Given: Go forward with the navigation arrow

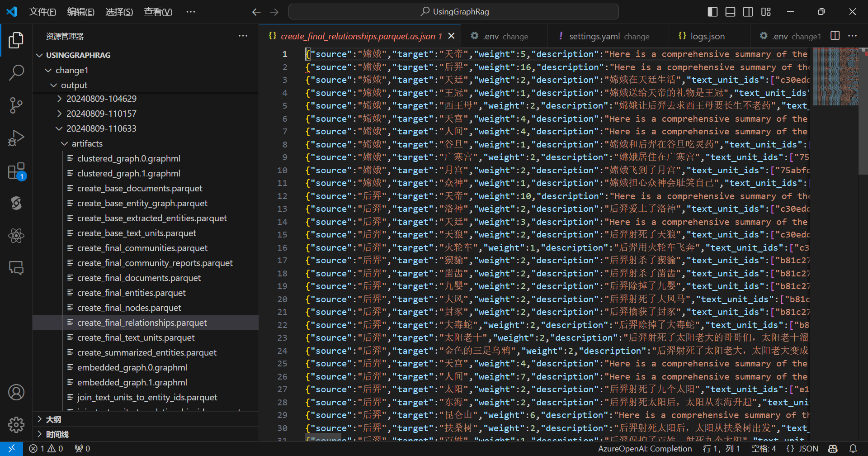Looking at the screenshot, I should click(274, 12).
